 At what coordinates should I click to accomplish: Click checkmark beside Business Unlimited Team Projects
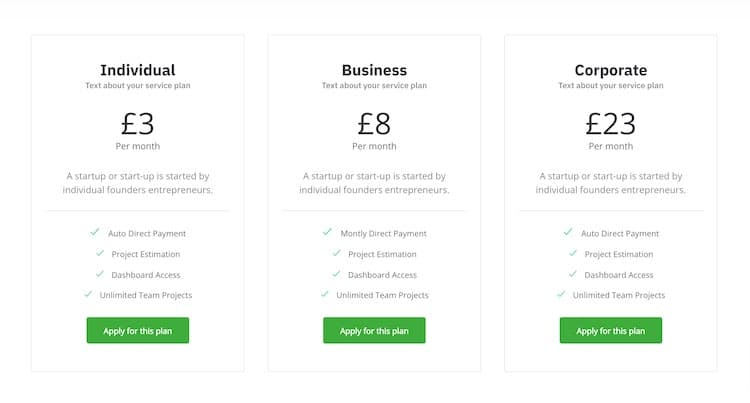324,294
